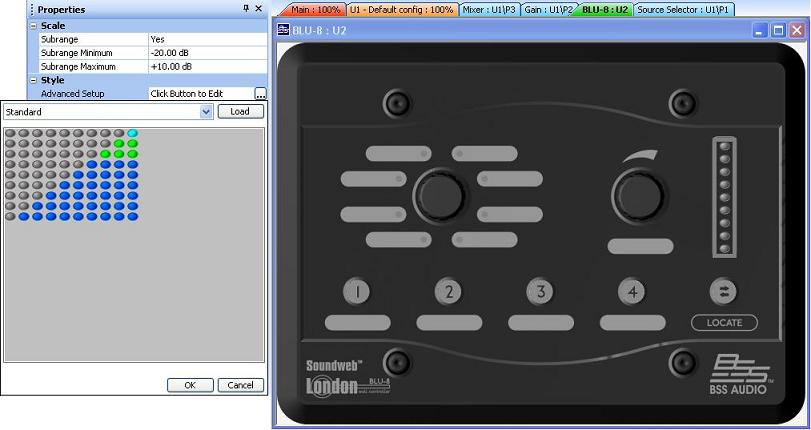The height and width of the screenshot is (430, 811).
Task: Click the label strip under button 4
Action: click(633, 323)
